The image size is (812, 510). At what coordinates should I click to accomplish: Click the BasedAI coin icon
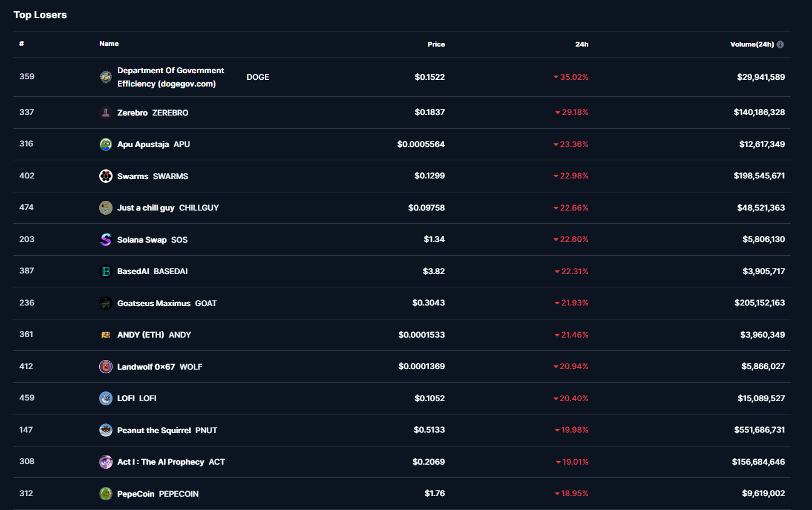[106, 272]
